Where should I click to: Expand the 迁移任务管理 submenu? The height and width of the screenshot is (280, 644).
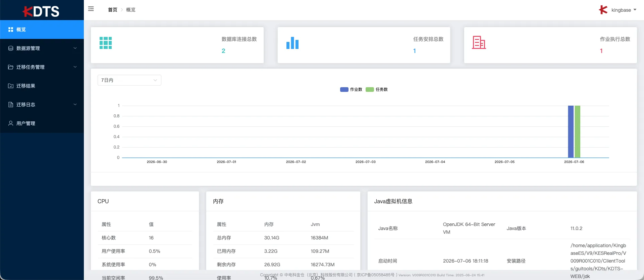coord(42,67)
